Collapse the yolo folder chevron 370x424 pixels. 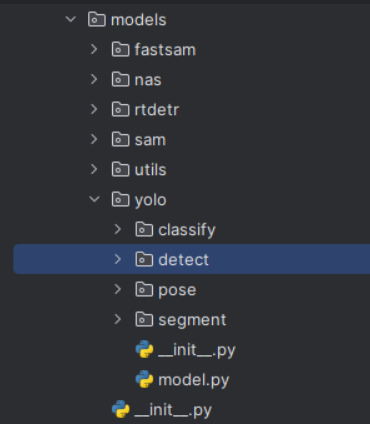pyautogui.click(x=94, y=199)
